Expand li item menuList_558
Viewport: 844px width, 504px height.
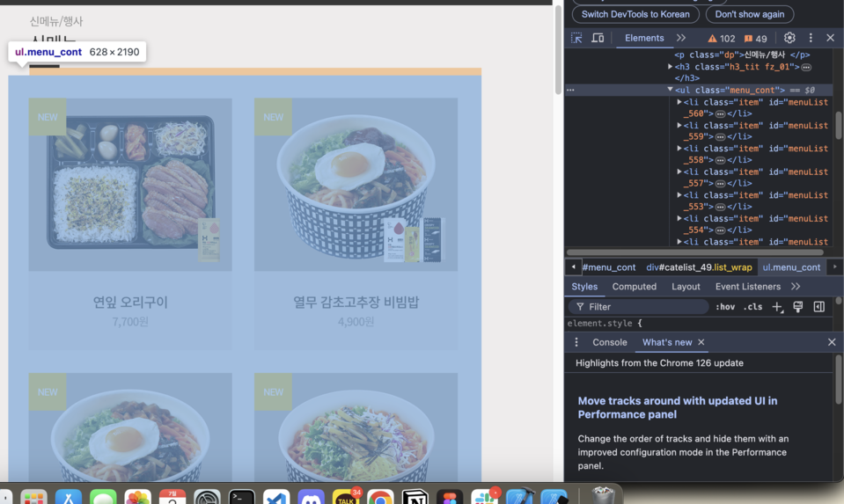pos(679,148)
